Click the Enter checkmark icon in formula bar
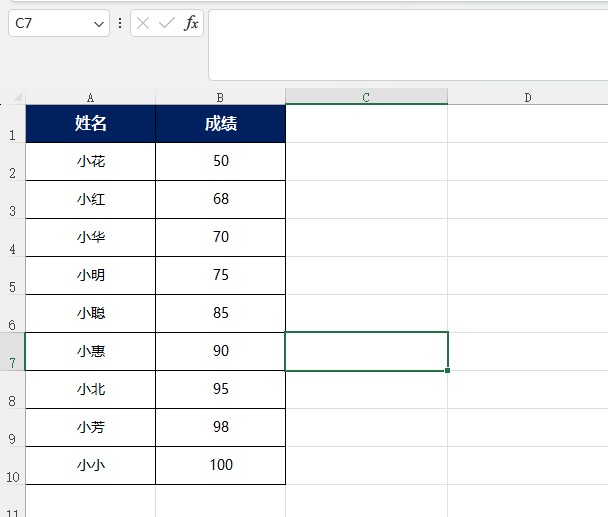The width and height of the screenshot is (608, 517). click(167, 23)
